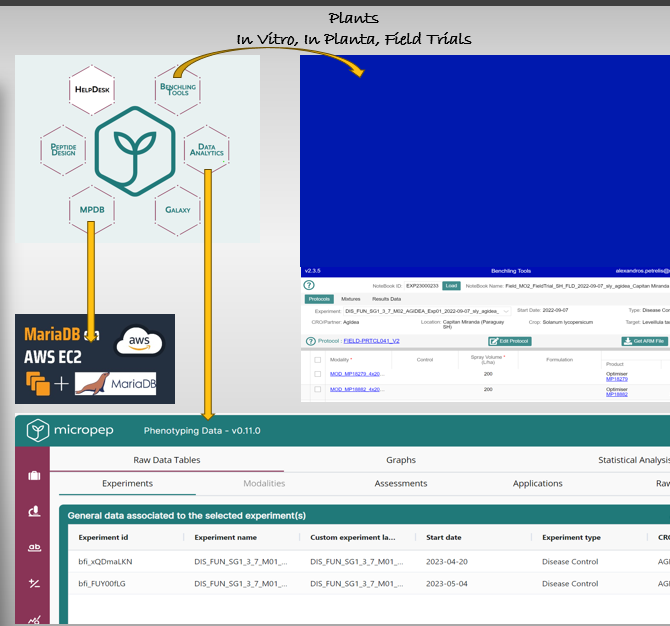Image resolution: width=670 pixels, height=626 pixels.
Task: Select the Statistical Analysis tab
Action: tap(634, 460)
